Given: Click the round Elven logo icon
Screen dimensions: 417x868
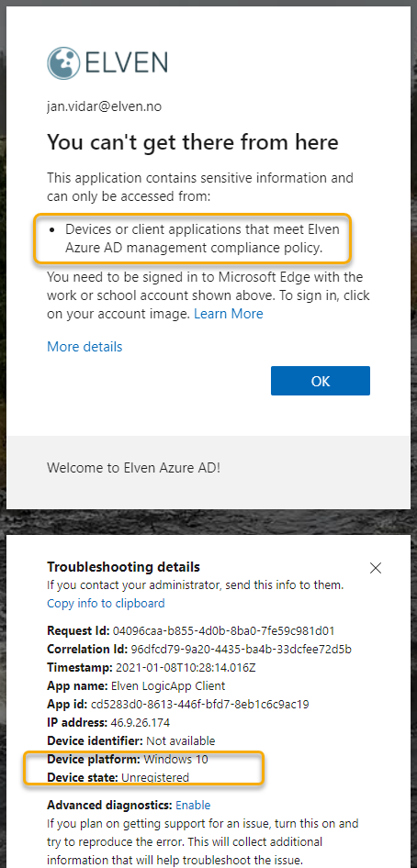Looking at the screenshot, I should click(x=63, y=63).
